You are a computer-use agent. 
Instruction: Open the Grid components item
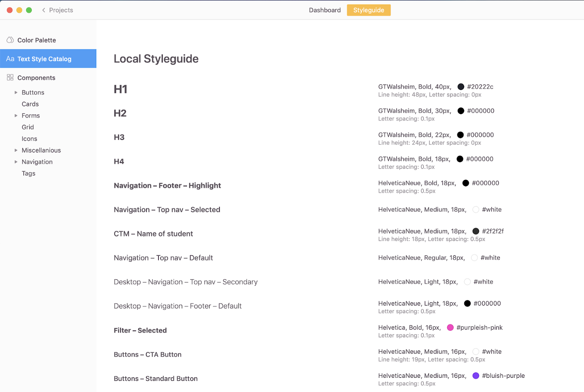pos(28,127)
